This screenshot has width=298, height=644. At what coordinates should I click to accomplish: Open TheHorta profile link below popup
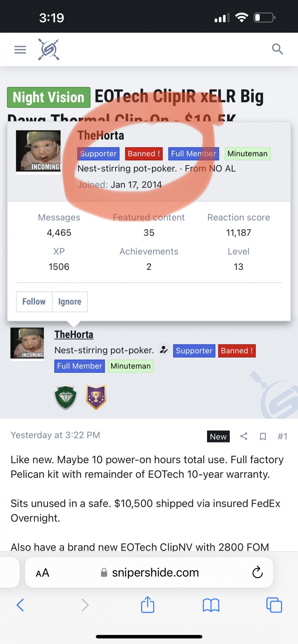click(x=74, y=334)
